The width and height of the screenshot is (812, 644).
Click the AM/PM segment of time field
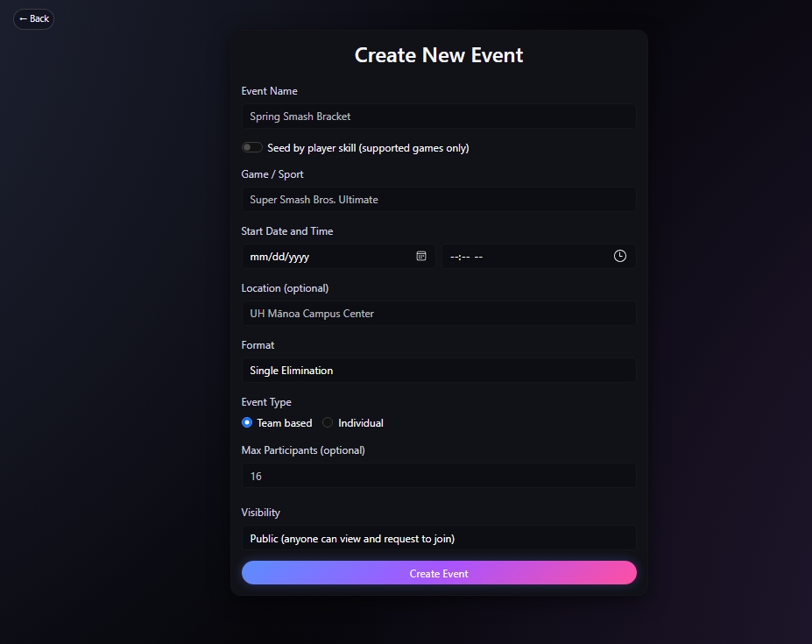coord(479,257)
